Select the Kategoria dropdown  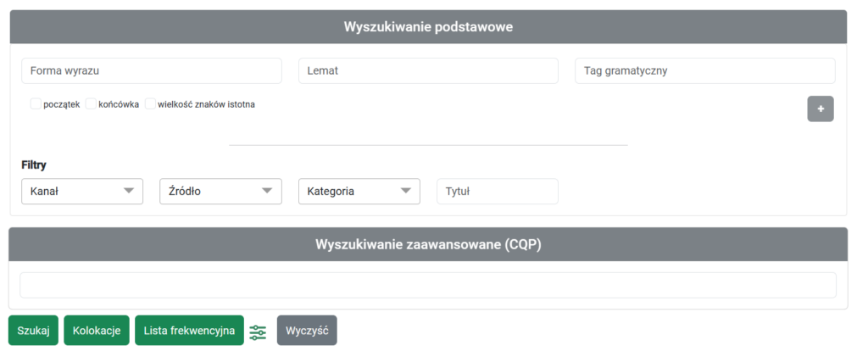[x=359, y=192]
